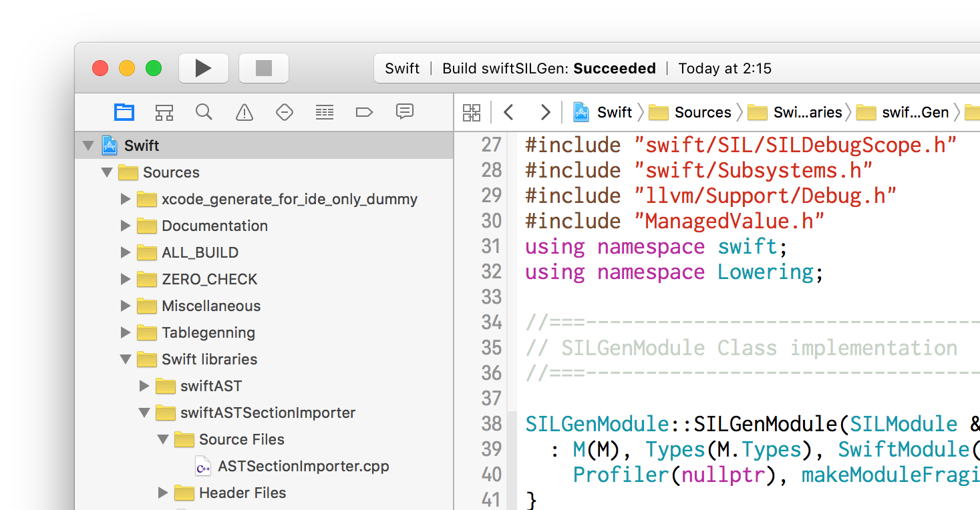980x510 pixels.
Task: Expand the ZERO_CHECK folder
Action: (x=126, y=279)
